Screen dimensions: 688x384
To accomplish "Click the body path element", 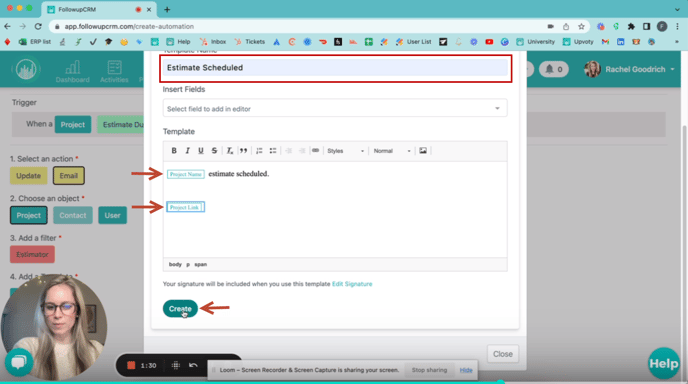I will (x=175, y=264).
